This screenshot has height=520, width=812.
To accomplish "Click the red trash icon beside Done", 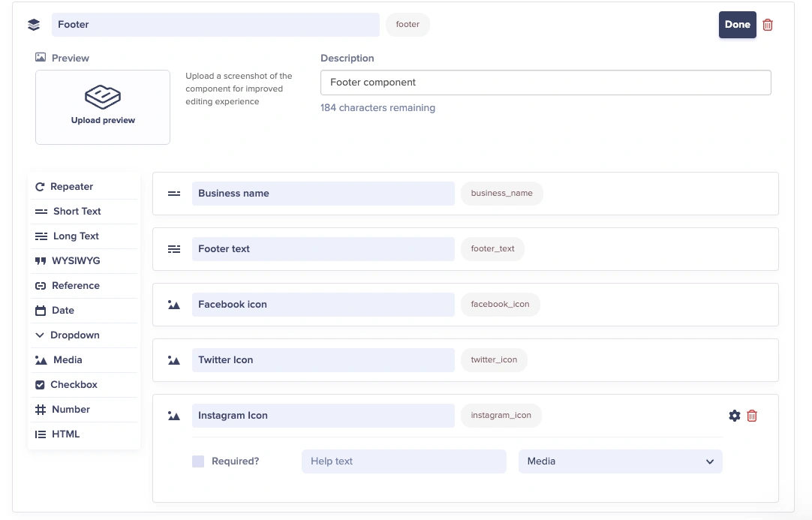I will (x=768, y=25).
